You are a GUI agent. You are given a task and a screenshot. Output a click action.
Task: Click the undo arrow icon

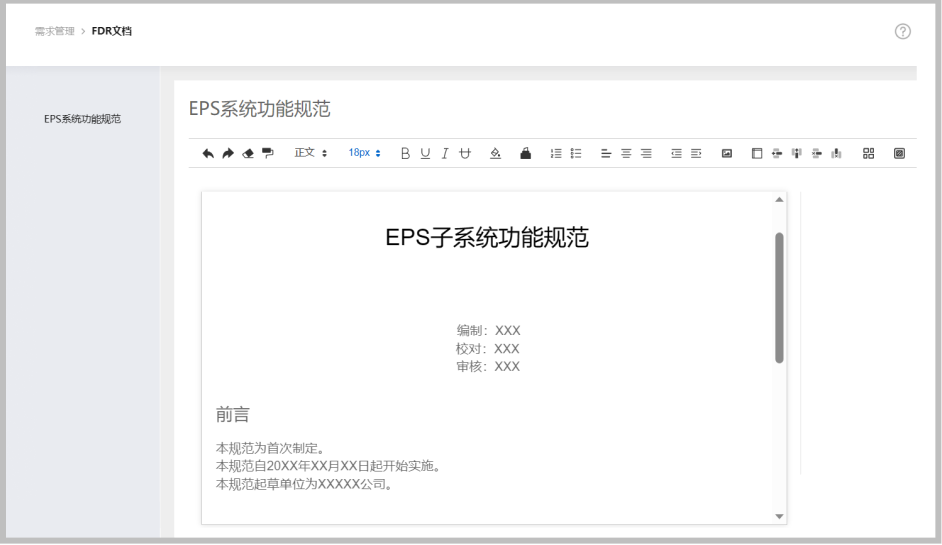(208, 153)
